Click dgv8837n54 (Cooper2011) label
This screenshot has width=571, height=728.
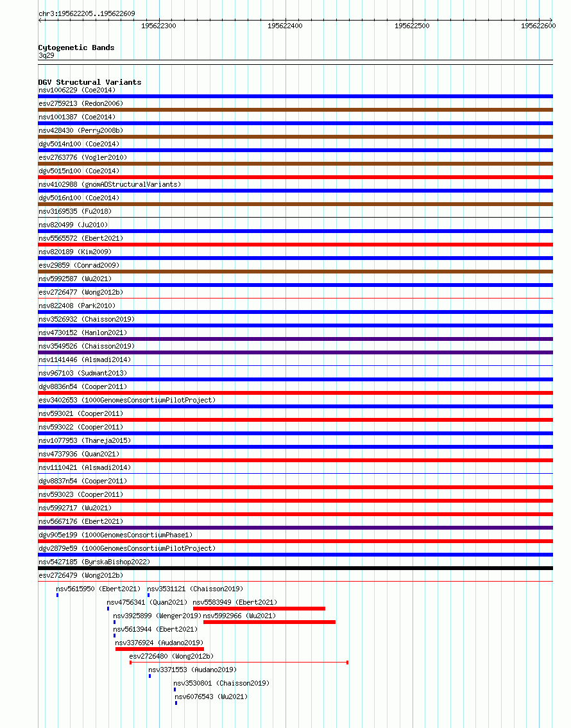(83, 481)
